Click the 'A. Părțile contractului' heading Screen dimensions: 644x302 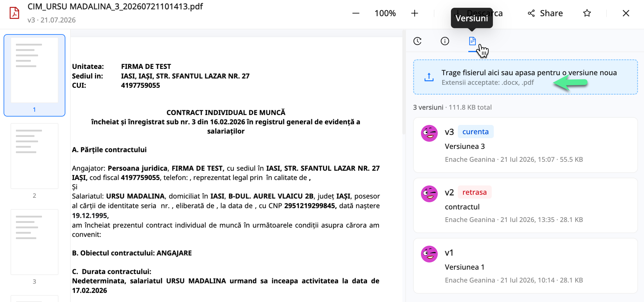click(109, 150)
